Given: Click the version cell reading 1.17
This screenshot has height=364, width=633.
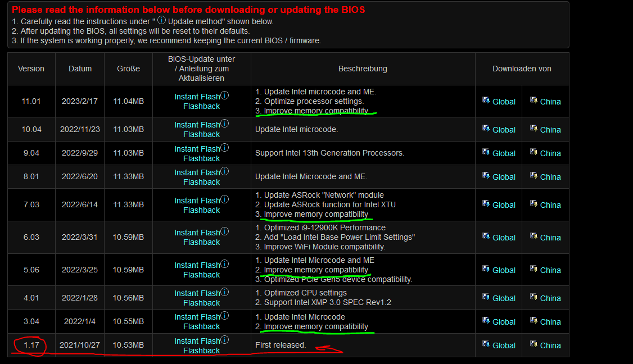Looking at the screenshot, I should [31, 345].
